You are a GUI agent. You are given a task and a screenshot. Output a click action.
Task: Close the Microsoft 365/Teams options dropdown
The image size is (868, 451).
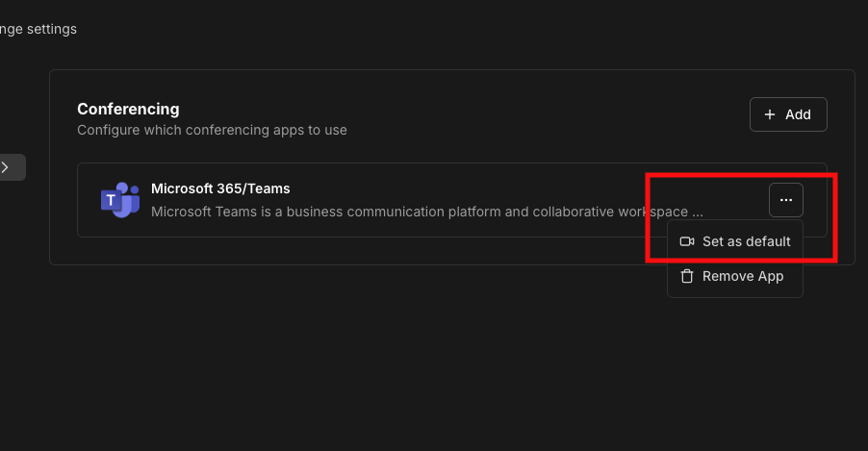[x=786, y=199]
